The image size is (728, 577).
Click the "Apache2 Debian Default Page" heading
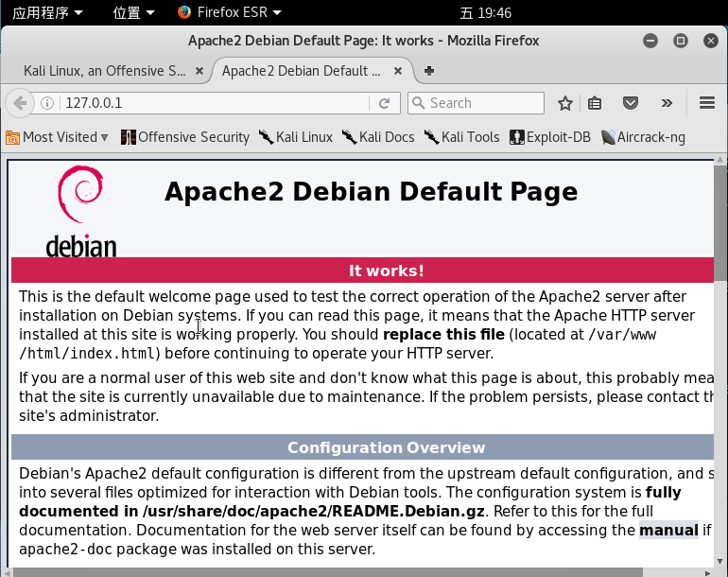click(x=371, y=191)
